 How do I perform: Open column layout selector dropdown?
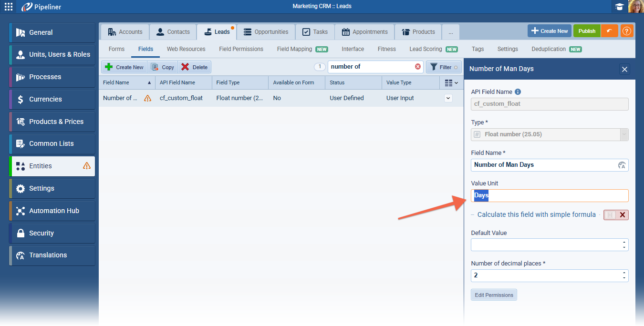(x=451, y=83)
